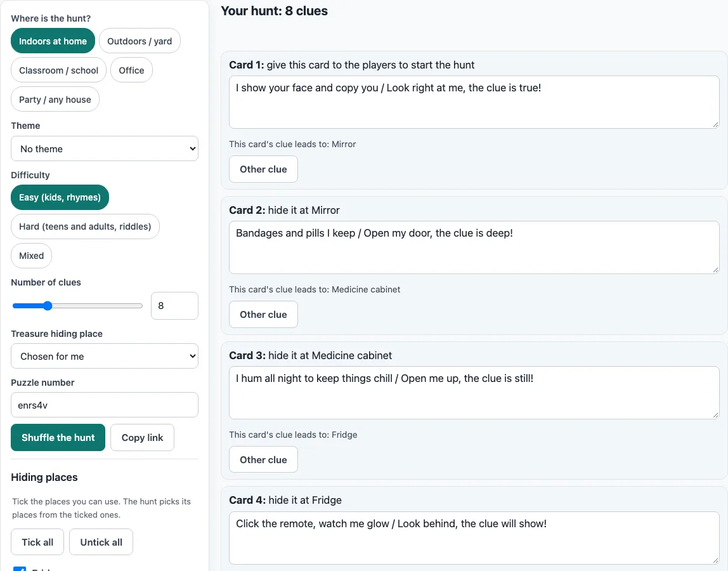
Task: Choose Outdoors / yard as hunt location
Action: 140,41
